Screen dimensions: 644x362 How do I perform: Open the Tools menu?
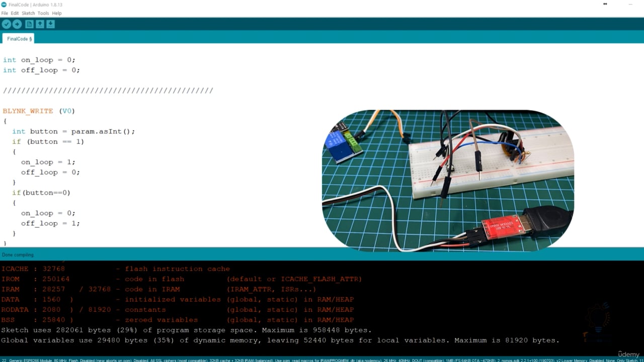pos(43,13)
